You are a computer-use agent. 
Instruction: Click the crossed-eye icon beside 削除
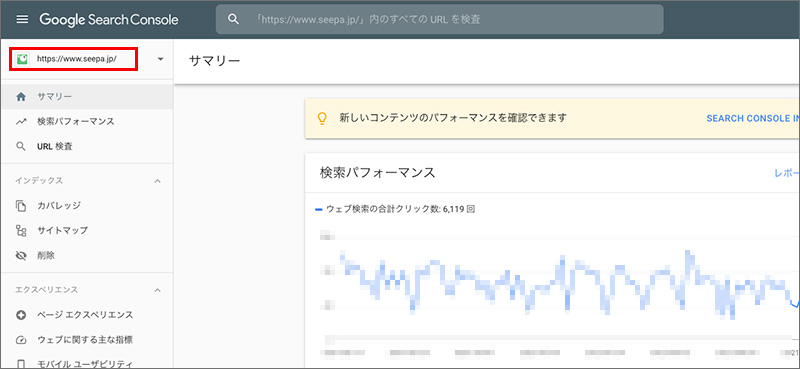(x=21, y=256)
